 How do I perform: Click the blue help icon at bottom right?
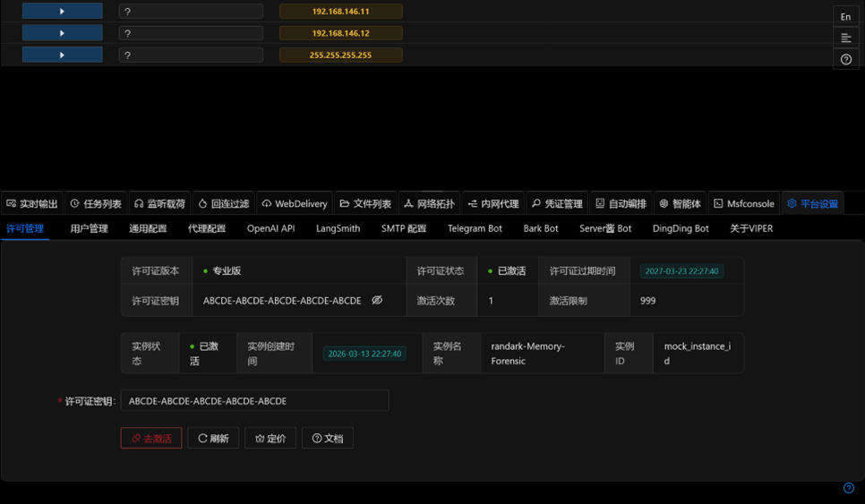click(x=849, y=488)
